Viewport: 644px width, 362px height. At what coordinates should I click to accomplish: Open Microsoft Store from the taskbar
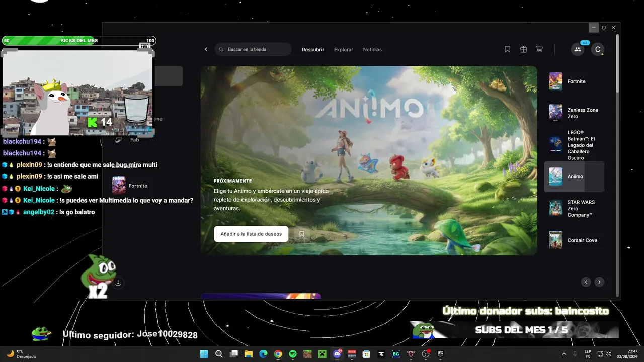[366, 354]
